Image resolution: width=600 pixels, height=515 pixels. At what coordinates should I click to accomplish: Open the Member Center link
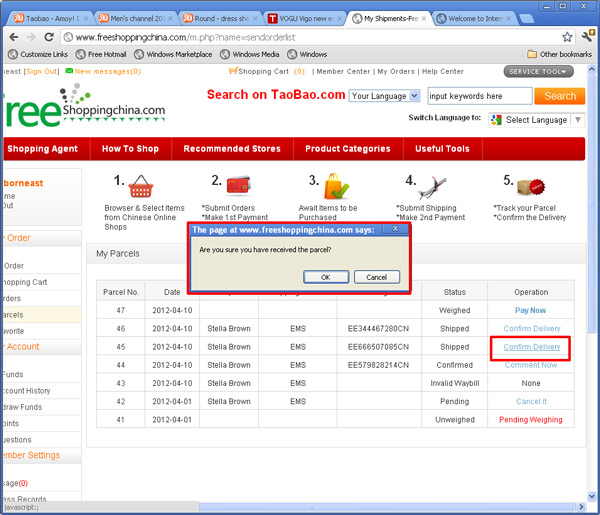point(343,72)
